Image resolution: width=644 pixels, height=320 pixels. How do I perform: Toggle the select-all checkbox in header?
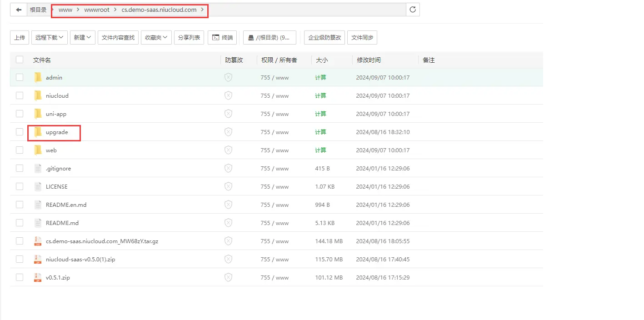20,60
